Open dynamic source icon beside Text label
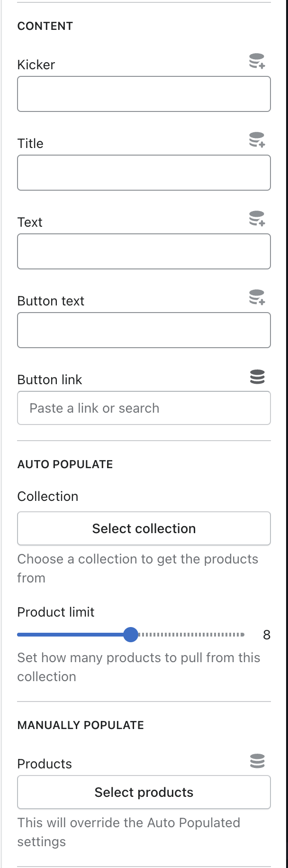Screen dimensions: 288x868 (257, 219)
